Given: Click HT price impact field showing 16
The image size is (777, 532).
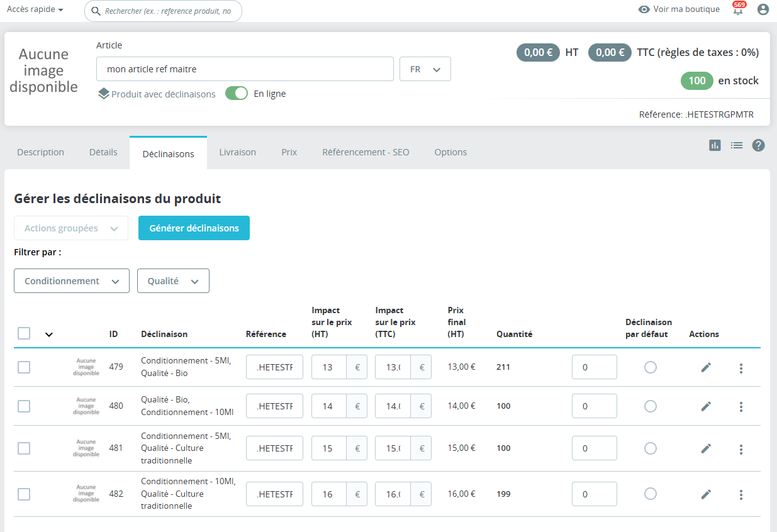Looking at the screenshot, I should 329,494.
